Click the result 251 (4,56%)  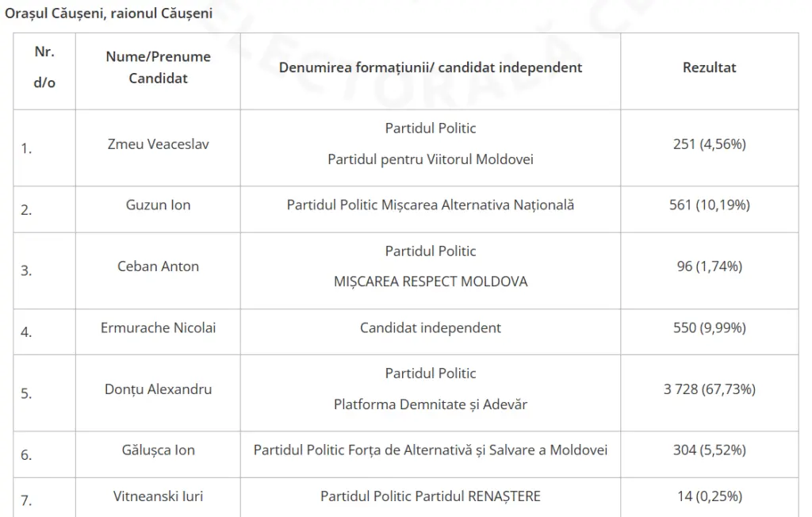tap(709, 144)
